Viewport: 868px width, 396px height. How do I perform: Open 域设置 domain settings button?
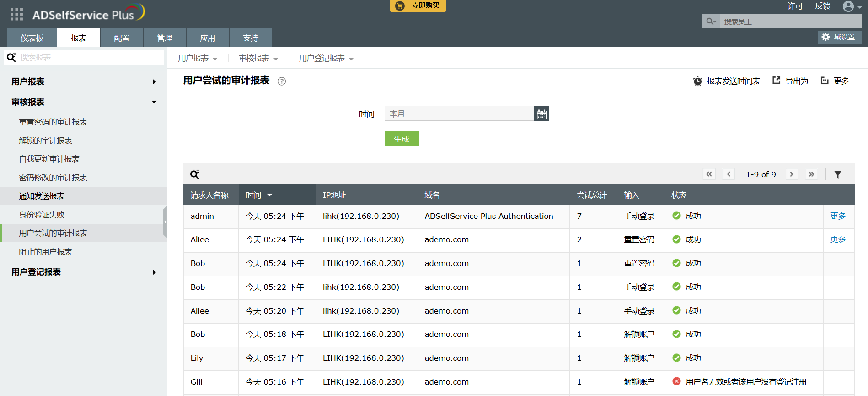[839, 37]
